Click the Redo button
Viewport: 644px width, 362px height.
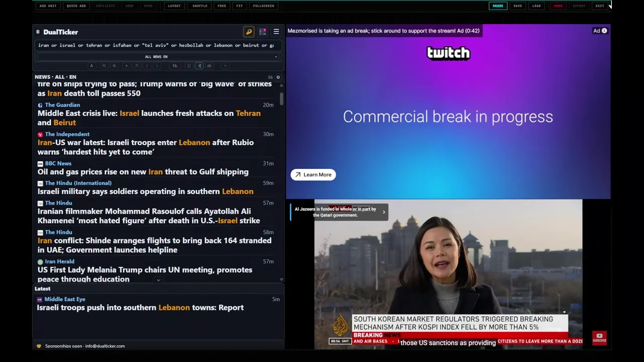148,6
